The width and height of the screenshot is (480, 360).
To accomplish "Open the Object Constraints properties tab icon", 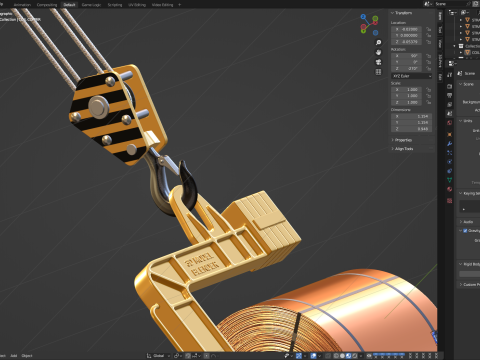I will click(449, 171).
